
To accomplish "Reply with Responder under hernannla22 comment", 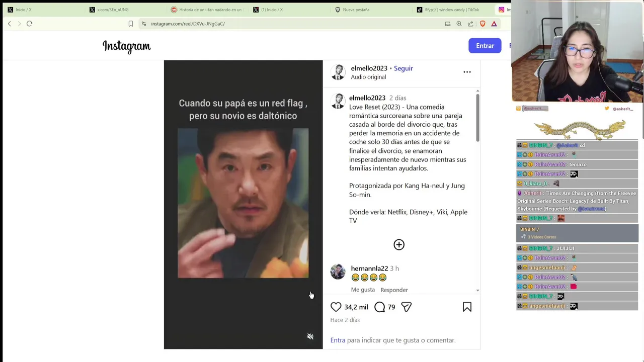I will (394, 290).
